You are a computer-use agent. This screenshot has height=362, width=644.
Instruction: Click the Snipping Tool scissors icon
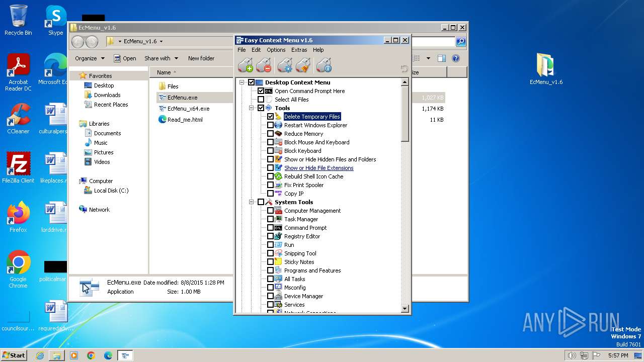(x=278, y=253)
